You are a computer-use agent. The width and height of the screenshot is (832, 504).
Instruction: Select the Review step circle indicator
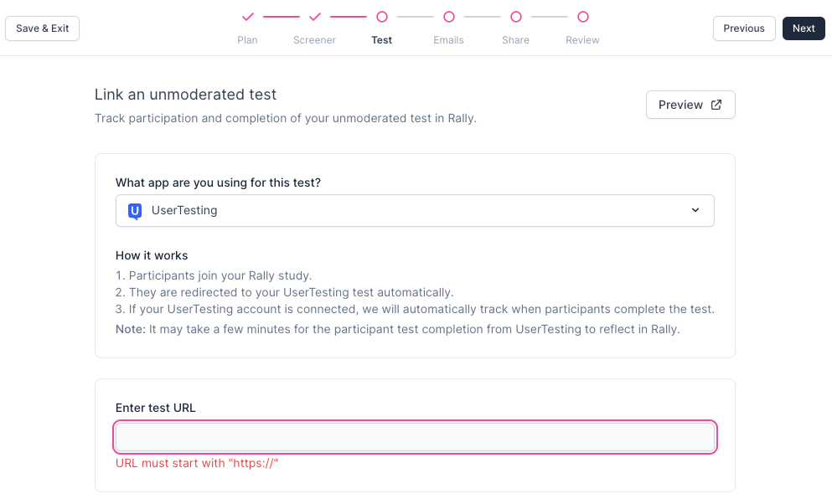click(x=583, y=17)
